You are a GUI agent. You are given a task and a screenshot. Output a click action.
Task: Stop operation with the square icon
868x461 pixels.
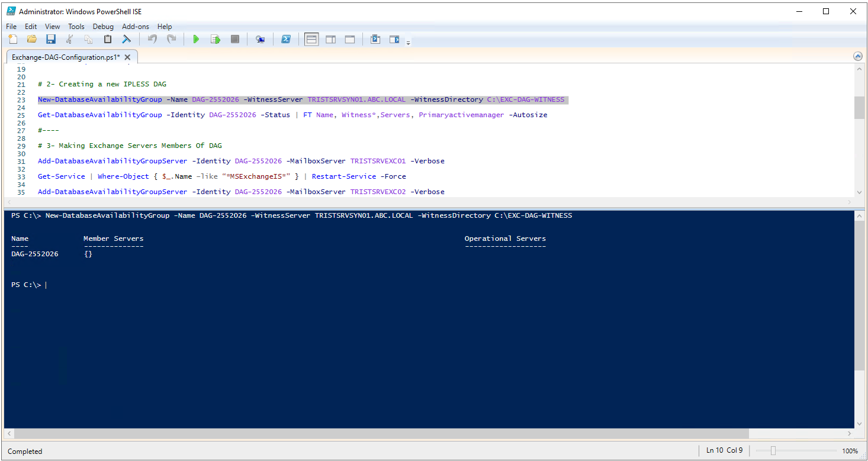pos(234,39)
